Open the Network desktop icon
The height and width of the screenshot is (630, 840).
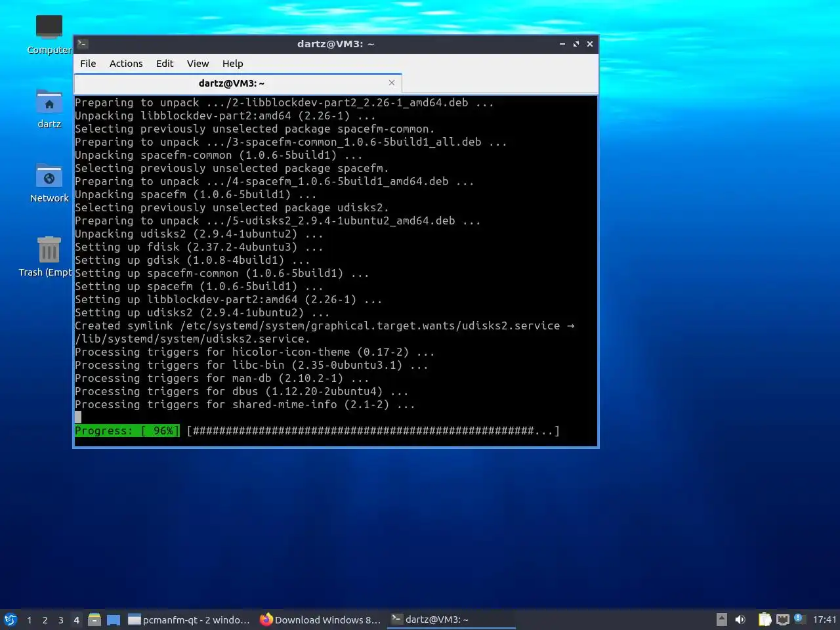[x=49, y=182]
